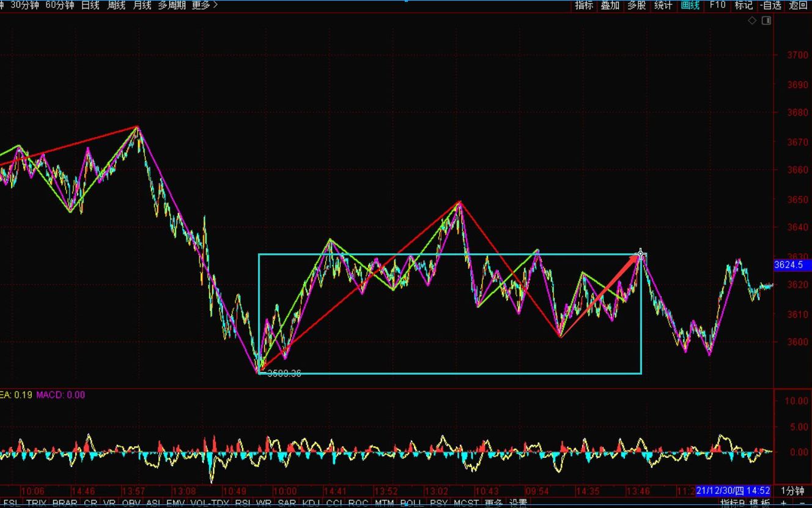Select the ASI indicator tab
The height and width of the screenshot is (508, 812).
tap(153, 503)
